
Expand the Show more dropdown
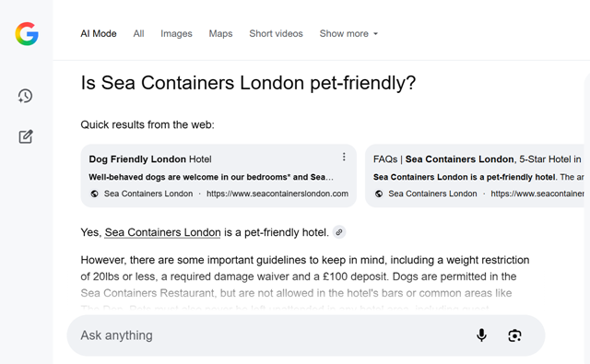point(348,34)
